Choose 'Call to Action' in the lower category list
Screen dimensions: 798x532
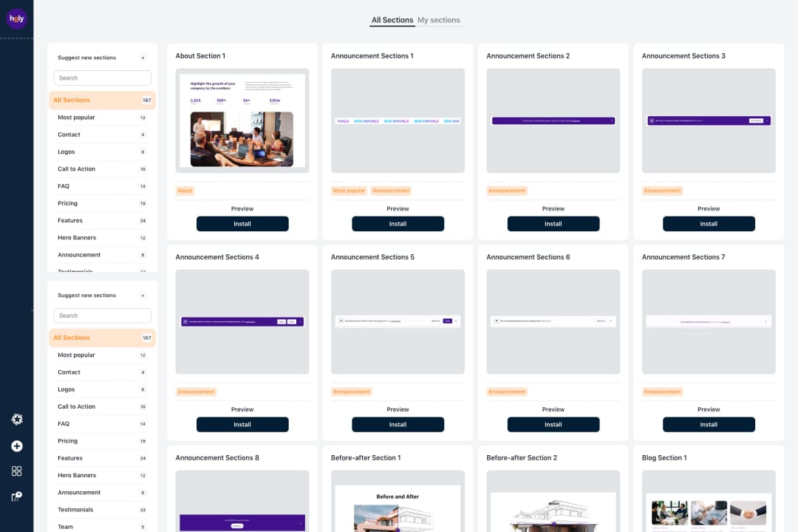(x=102, y=407)
